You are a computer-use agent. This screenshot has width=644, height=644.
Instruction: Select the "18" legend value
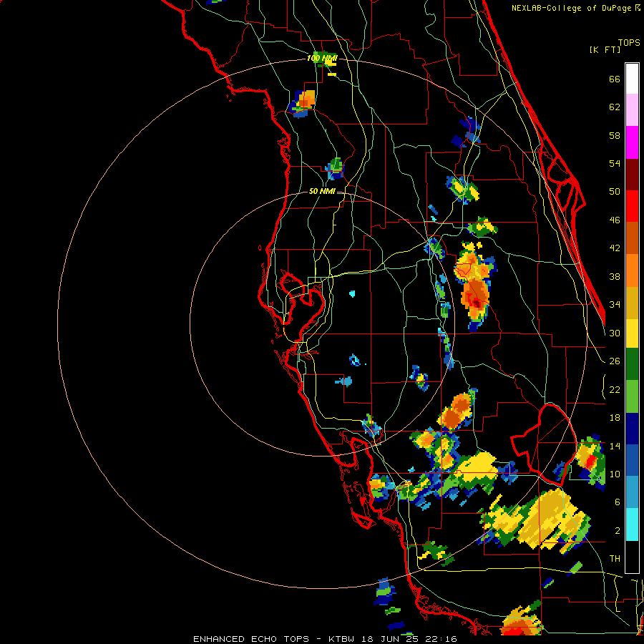tap(615, 418)
